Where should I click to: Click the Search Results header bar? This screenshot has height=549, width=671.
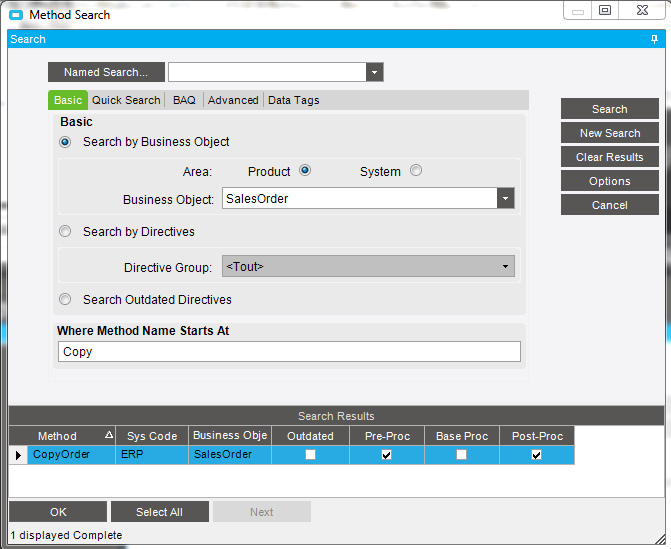(x=336, y=415)
